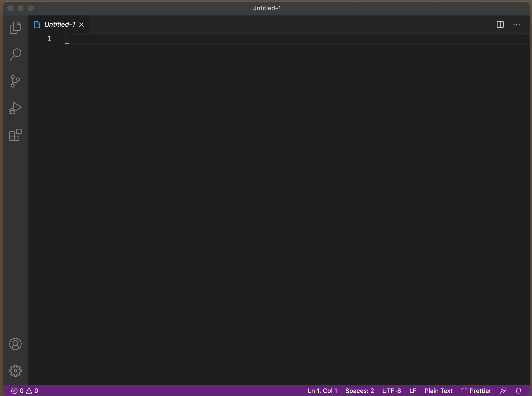Click Ln 1, Col 1 go-to-line indicator

322,391
